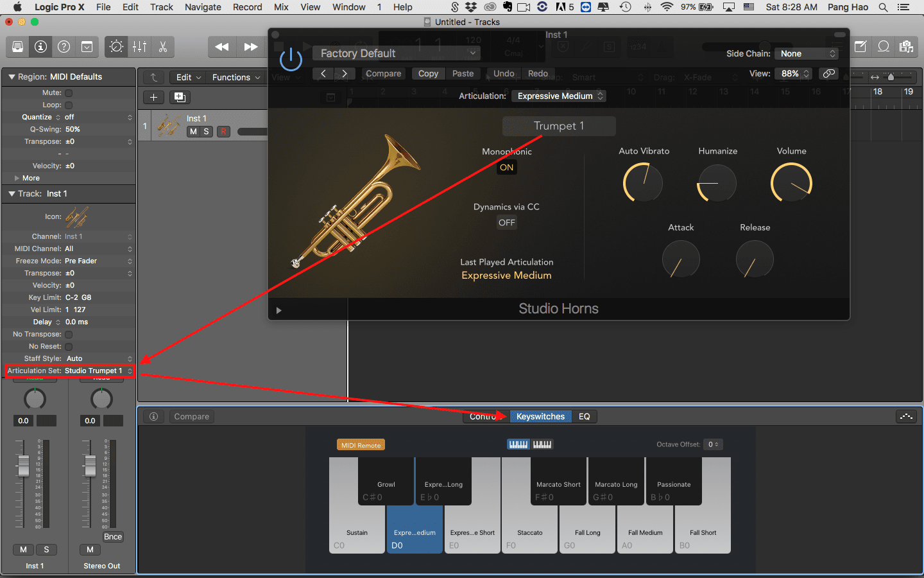Open the Edit dropdown in the tracks area
Image resolution: width=924 pixels, height=578 pixels.
189,77
